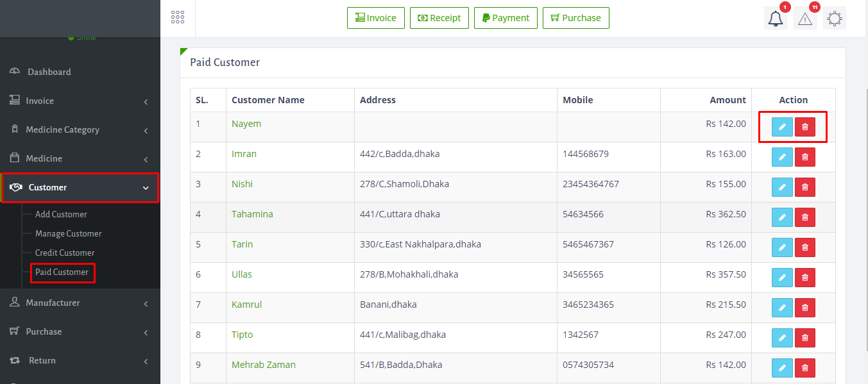Viewport: 868px width, 384px height.
Task: Select Manage Customer in sidebar
Action: [68, 233]
